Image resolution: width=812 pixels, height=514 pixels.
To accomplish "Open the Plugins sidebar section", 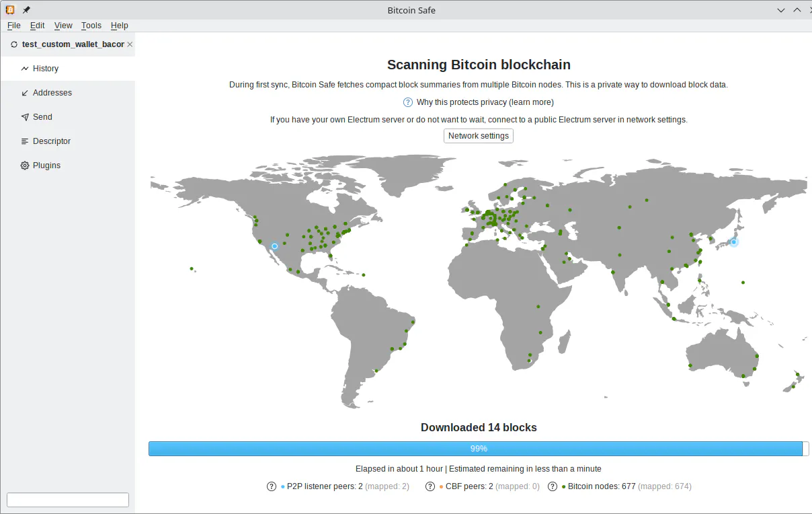I will [68, 166].
